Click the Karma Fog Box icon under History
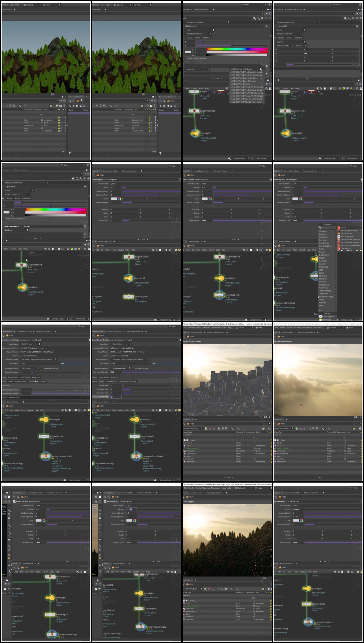364x643 pixels. coord(320,316)
